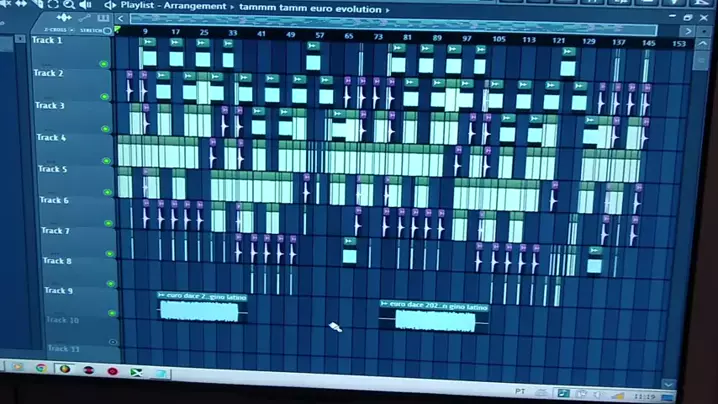Select the Track 1 header label
The image size is (718, 404).
click(47, 40)
